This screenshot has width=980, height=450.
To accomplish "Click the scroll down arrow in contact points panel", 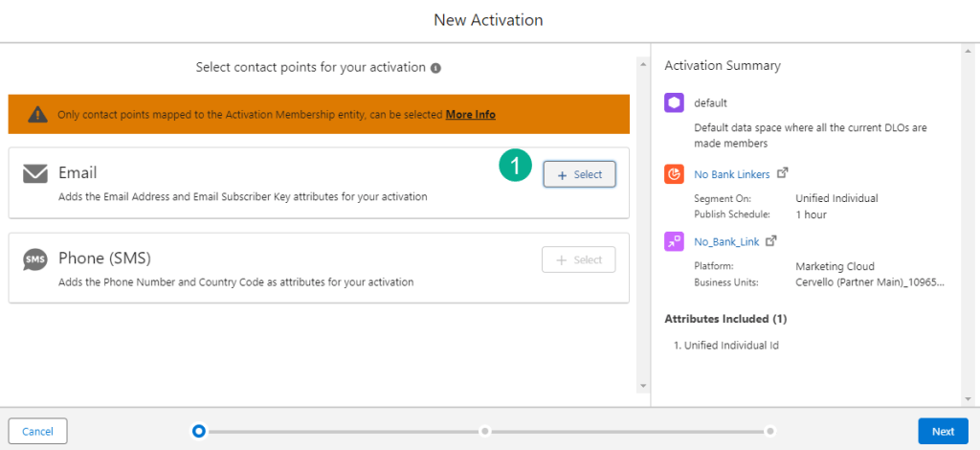I will pyautogui.click(x=642, y=386).
